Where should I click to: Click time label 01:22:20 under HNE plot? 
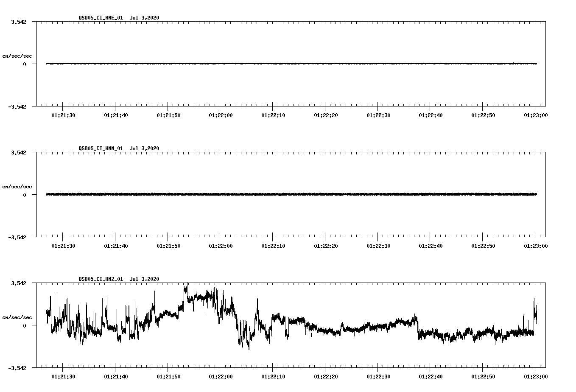click(x=326, y=115)
